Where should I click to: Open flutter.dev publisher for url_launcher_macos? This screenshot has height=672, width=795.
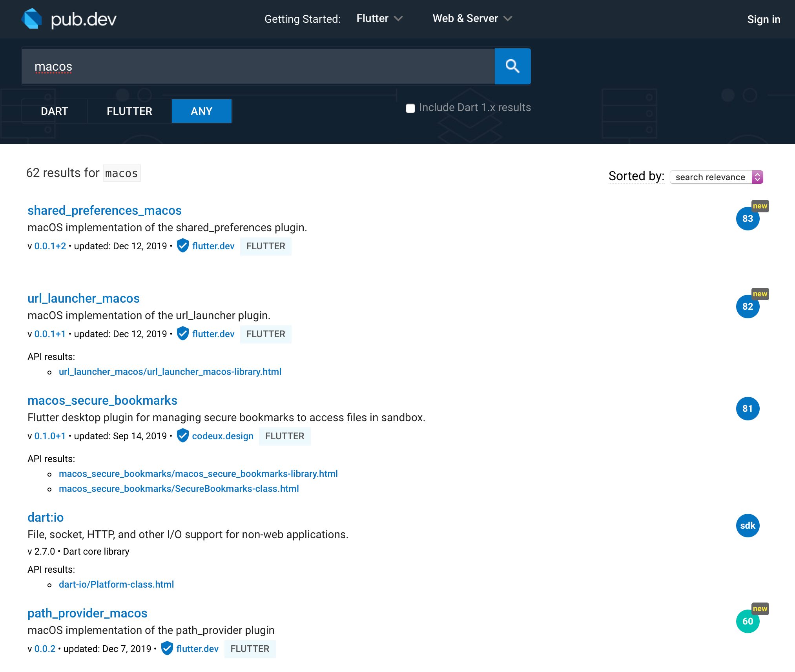[x=213, y=334]
